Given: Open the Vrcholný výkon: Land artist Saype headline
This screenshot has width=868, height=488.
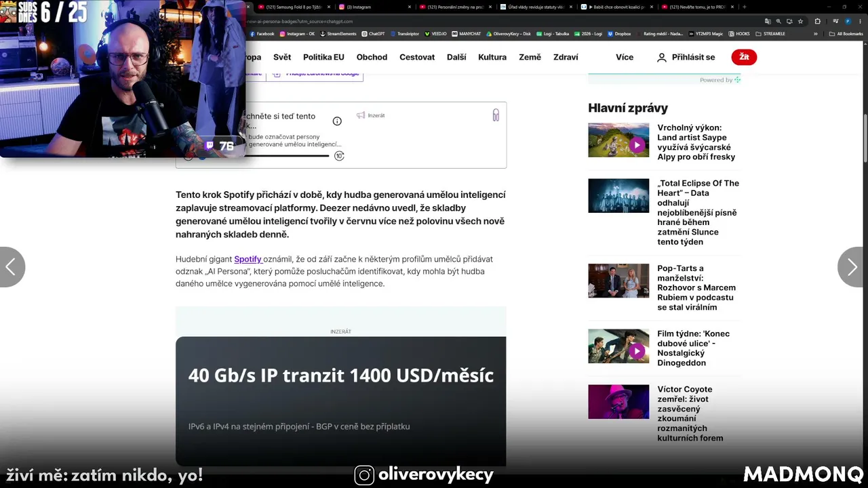Looking at the screenshot, I should [696, 142].
